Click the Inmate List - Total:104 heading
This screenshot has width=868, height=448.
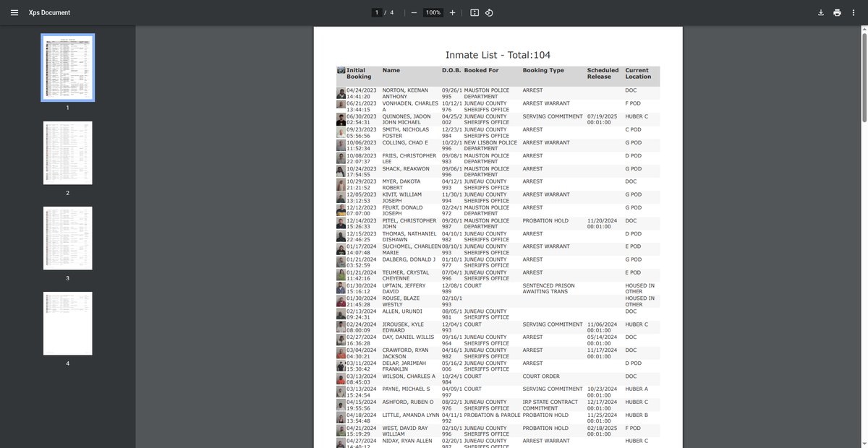coord(498,55)
